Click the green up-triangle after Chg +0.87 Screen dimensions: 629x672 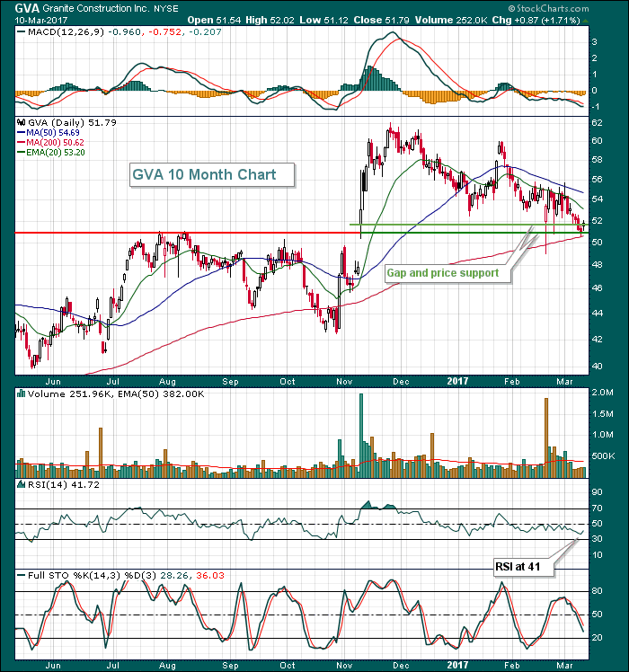coord(585,21)
